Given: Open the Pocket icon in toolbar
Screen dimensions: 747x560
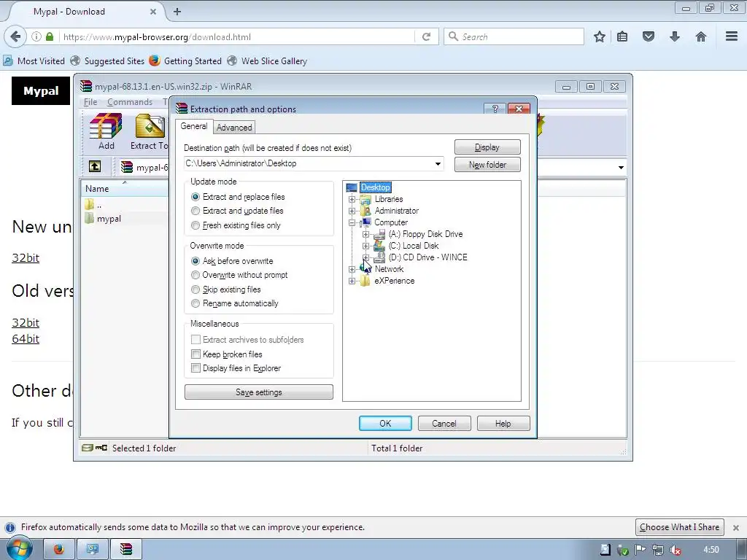Looking at the screenshot, I should pos(649,36).
